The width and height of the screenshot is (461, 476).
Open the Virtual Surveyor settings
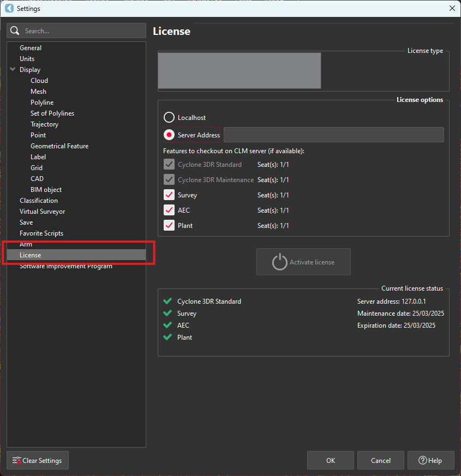coord(42,212)
